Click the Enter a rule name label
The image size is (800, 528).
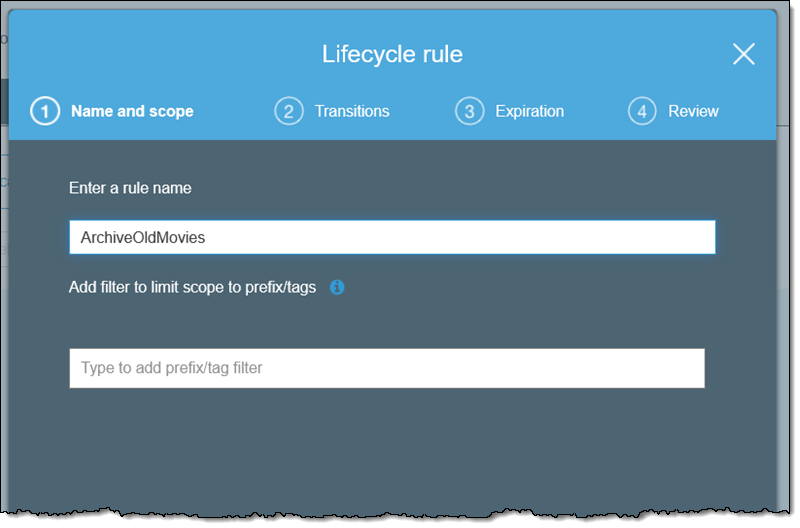click(x=130, y=188)
